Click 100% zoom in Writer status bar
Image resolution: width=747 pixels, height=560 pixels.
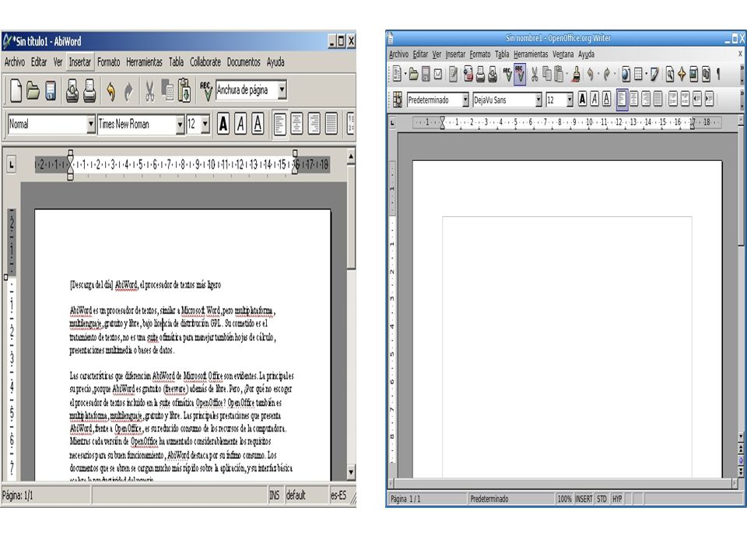(x=564, y=499)
